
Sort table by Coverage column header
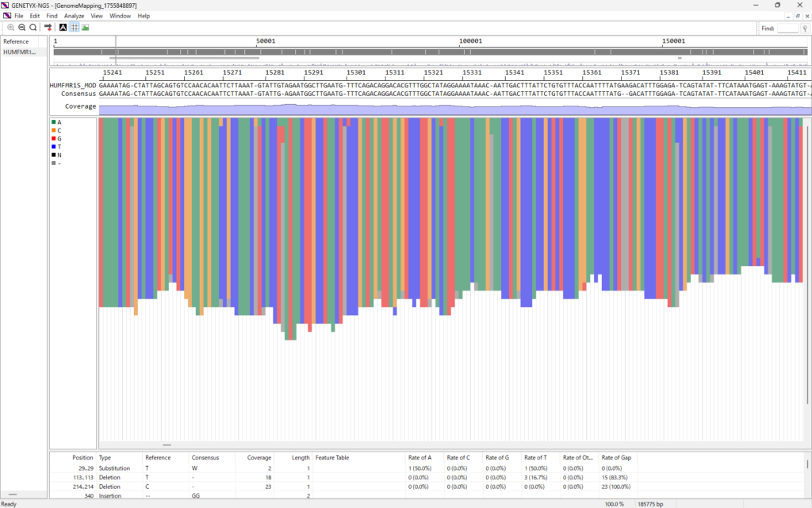click(x=261, y=457)
